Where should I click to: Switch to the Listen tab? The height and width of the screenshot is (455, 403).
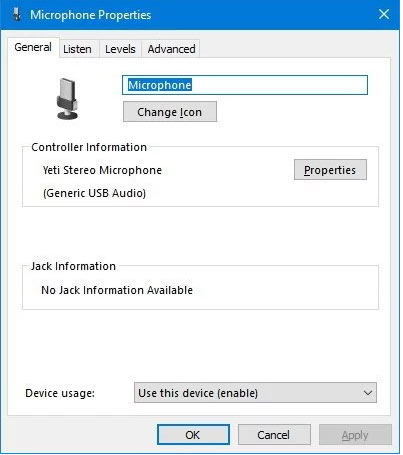[77, 49]
